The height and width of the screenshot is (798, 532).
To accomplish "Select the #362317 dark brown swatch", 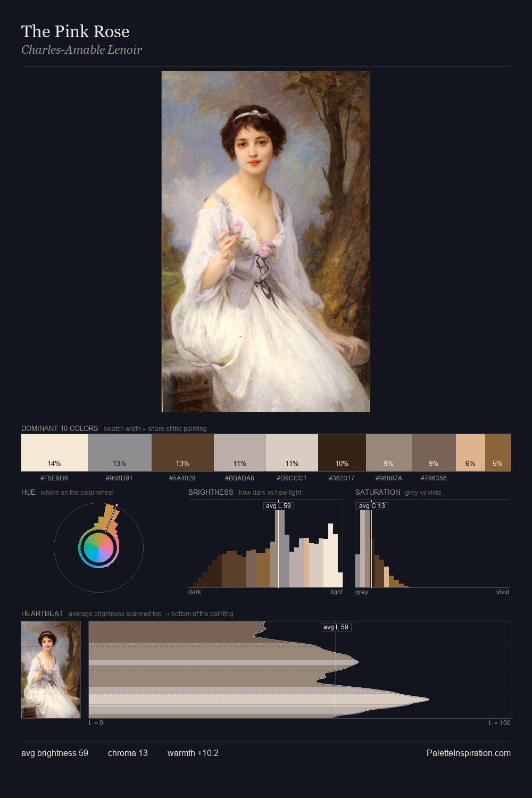I will pyautogui.click(x=342, y=453).
